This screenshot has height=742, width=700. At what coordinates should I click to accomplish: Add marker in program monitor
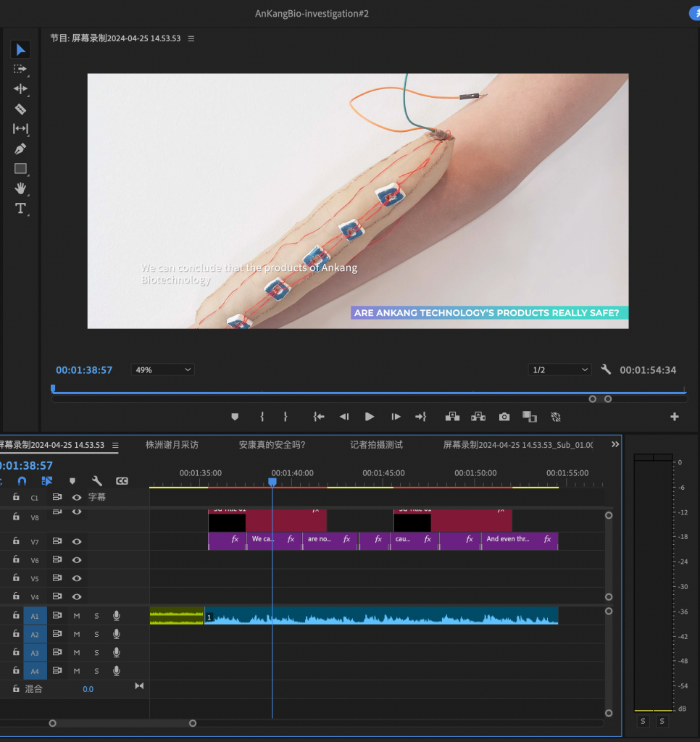235,417
